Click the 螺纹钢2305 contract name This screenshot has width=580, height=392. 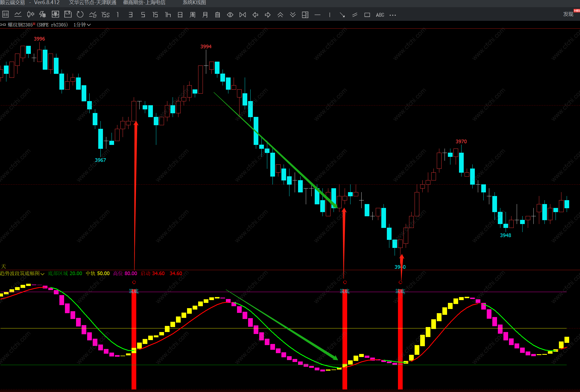click(20, 25)
